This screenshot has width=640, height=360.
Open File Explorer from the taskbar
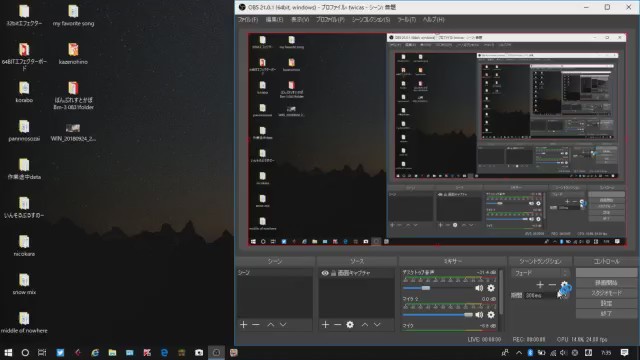[112, 353]
